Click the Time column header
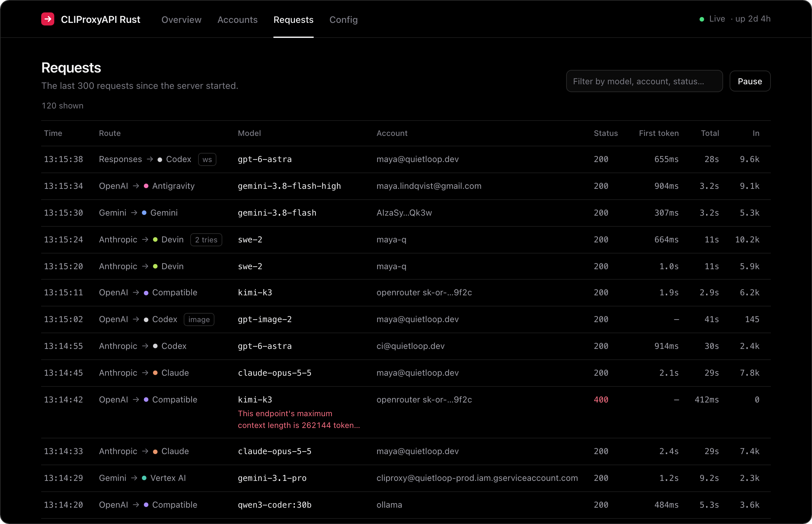Viewport: 812px width, 524px height. pyautogui.click(x=53, y=133)
